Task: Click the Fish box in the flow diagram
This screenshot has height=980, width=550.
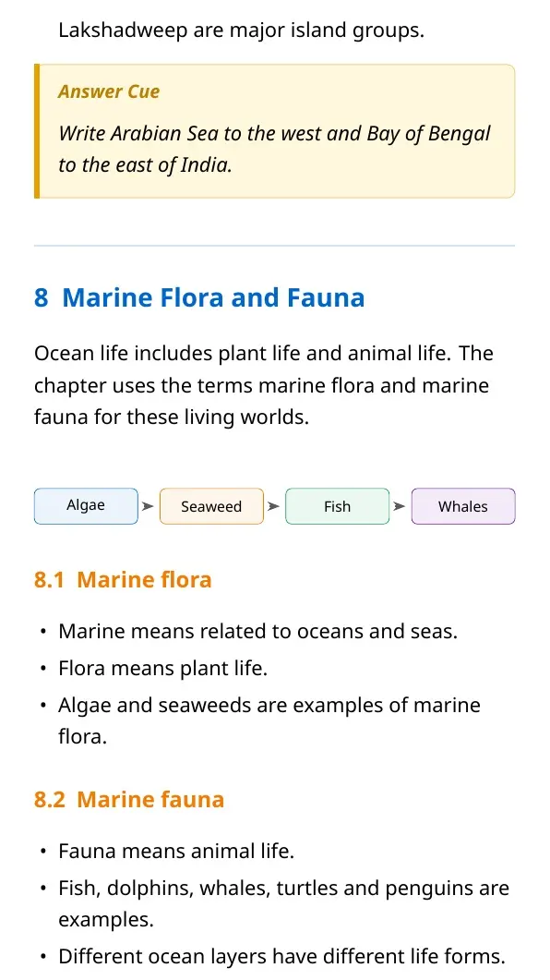Action: 338,506
